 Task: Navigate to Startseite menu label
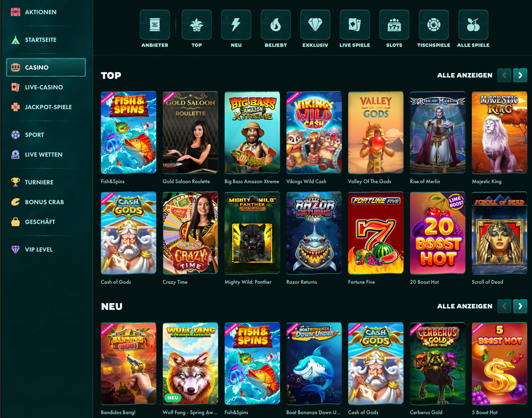coord(41,40)
